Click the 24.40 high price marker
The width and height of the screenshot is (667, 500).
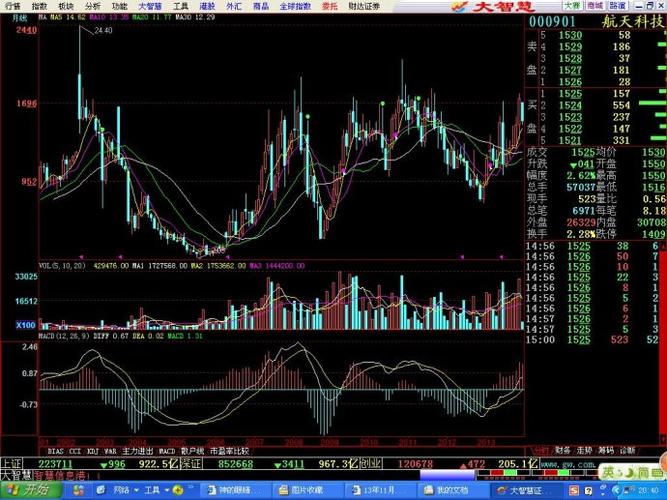103,30
